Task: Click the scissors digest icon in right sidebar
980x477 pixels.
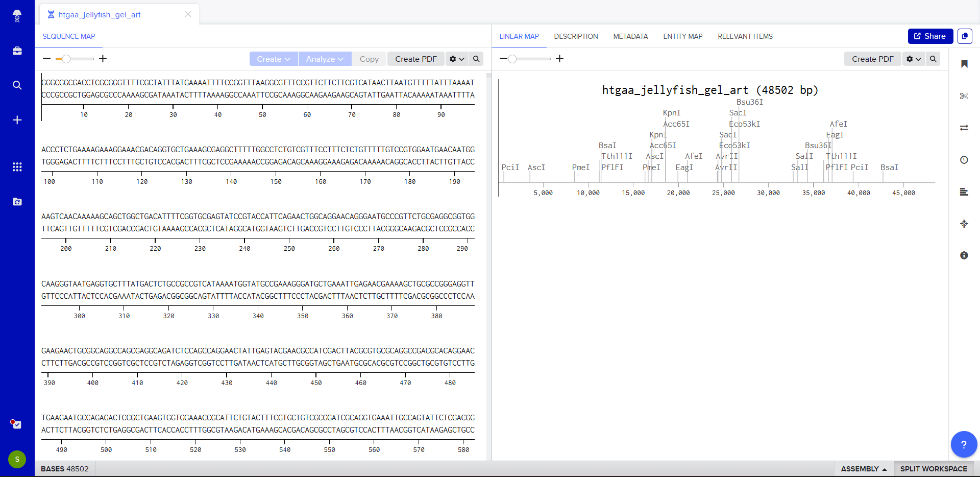Action: pyautogui.click(x=964, y=96)
